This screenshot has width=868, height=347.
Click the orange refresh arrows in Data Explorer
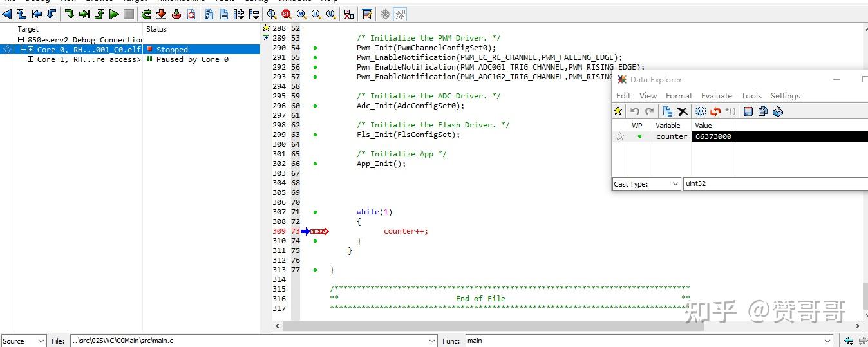pos(715,111)
